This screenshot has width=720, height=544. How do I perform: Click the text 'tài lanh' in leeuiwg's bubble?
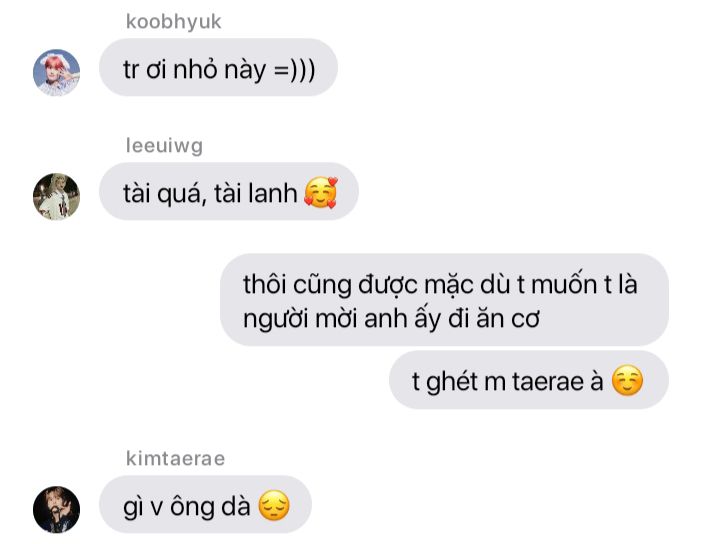pos(256,193)
